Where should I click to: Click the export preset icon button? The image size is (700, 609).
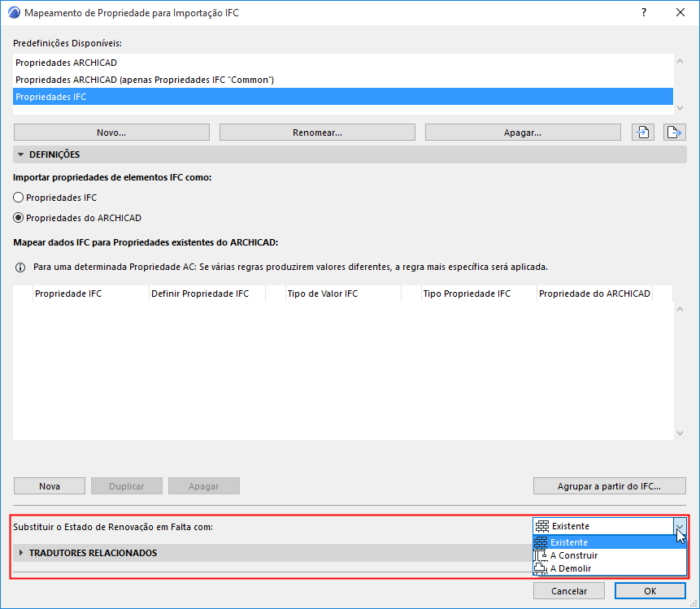click(x=674, y=133)
